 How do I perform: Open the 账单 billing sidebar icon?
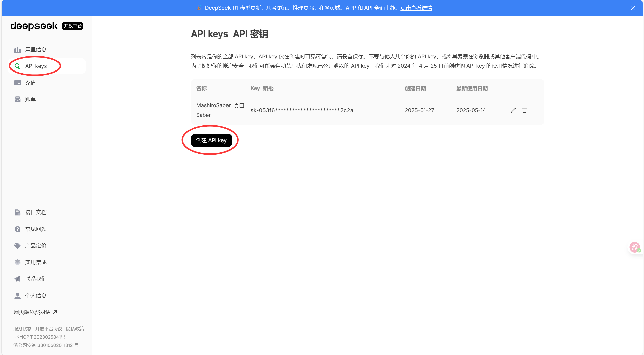pos(17,99)
